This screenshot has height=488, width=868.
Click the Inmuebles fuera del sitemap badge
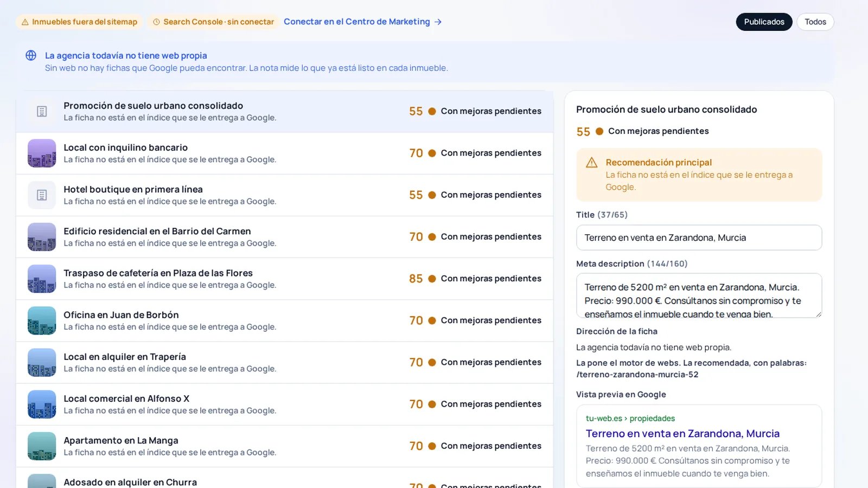(79, 22)
